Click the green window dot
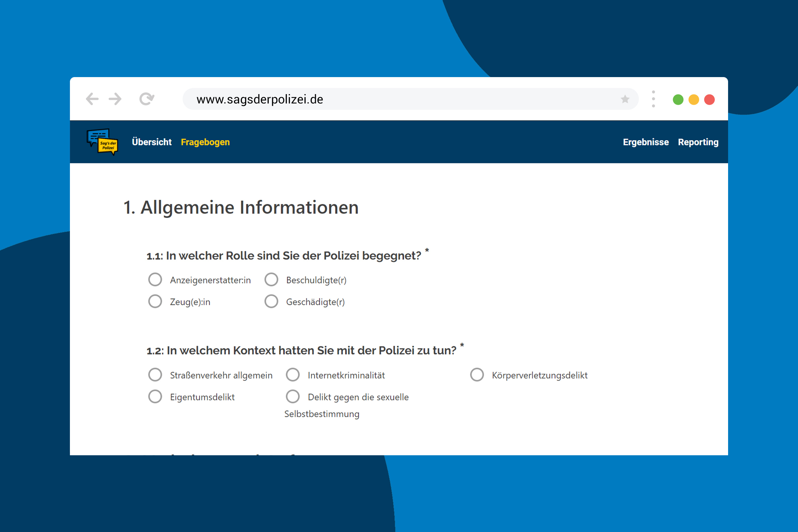This screenshot has width=798, height=532. click(678, 100)
